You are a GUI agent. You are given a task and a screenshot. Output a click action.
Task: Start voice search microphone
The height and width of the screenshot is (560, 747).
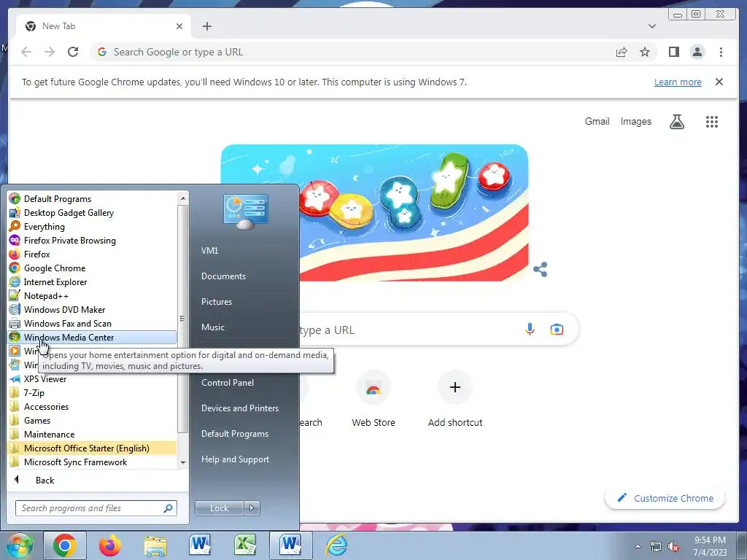click(x=530, y=329)
